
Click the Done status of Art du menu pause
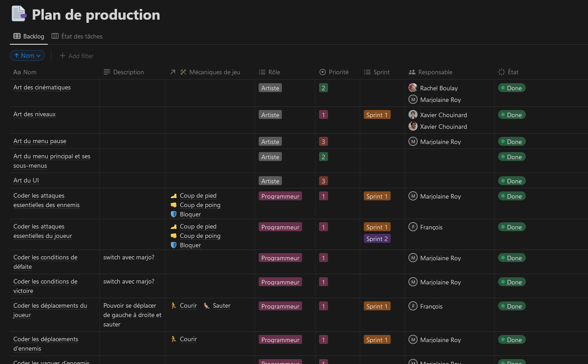511,142
